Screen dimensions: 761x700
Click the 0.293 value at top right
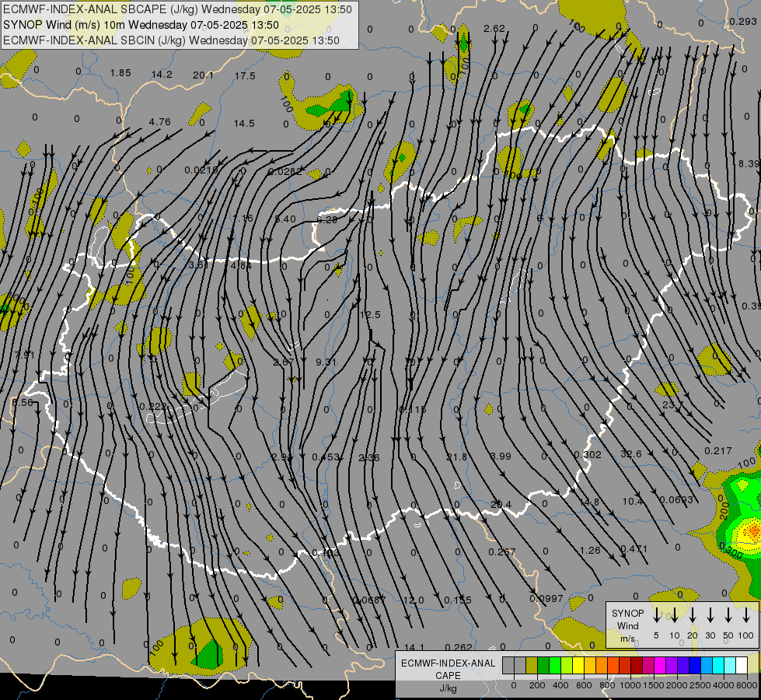pyautogui.click(x=743, y=21)
